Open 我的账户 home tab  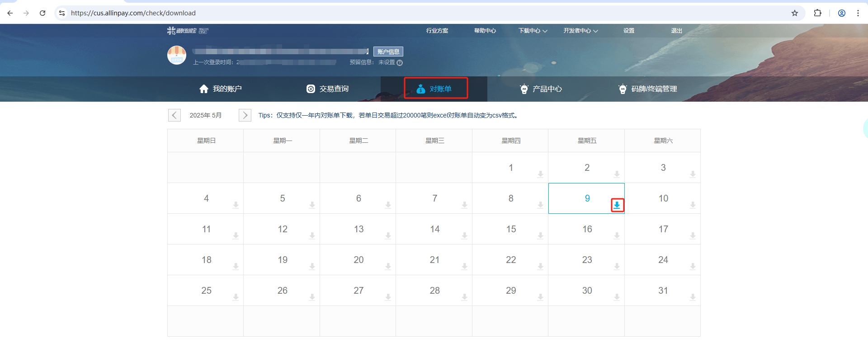tap(221, 89)
